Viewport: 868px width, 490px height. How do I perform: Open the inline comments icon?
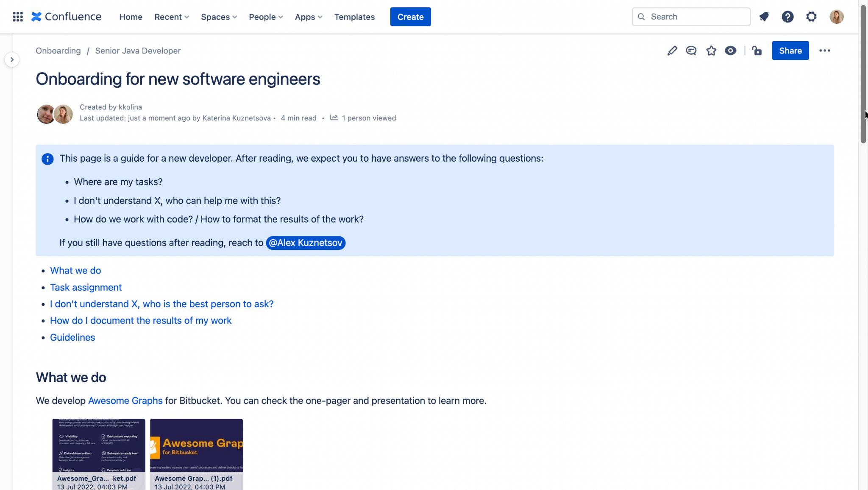[x=691, y=50]
